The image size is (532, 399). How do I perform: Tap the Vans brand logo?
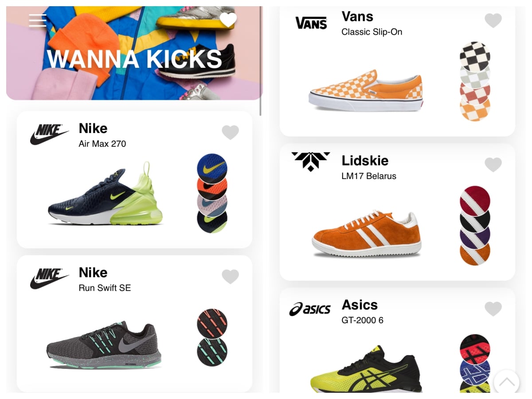coord(311,23)
